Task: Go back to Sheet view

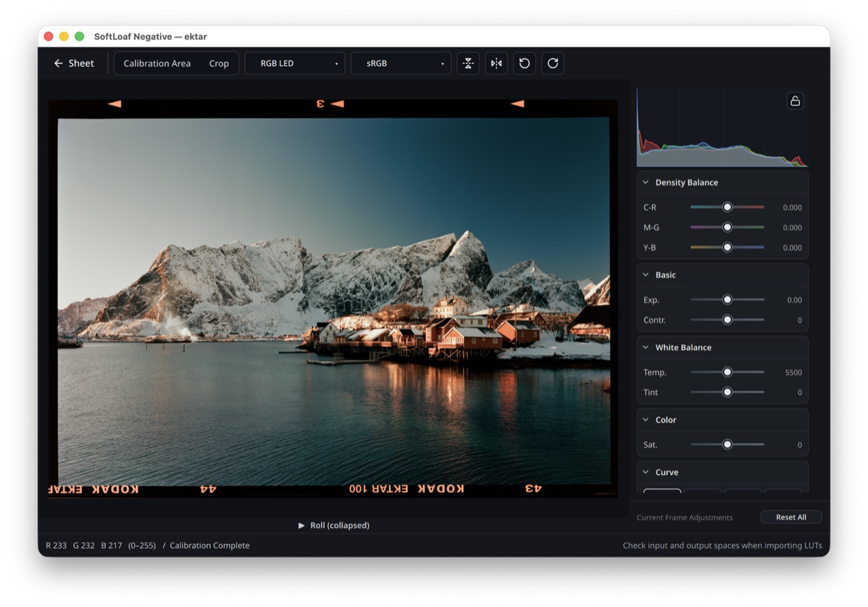Action: [x=74, y=63]
